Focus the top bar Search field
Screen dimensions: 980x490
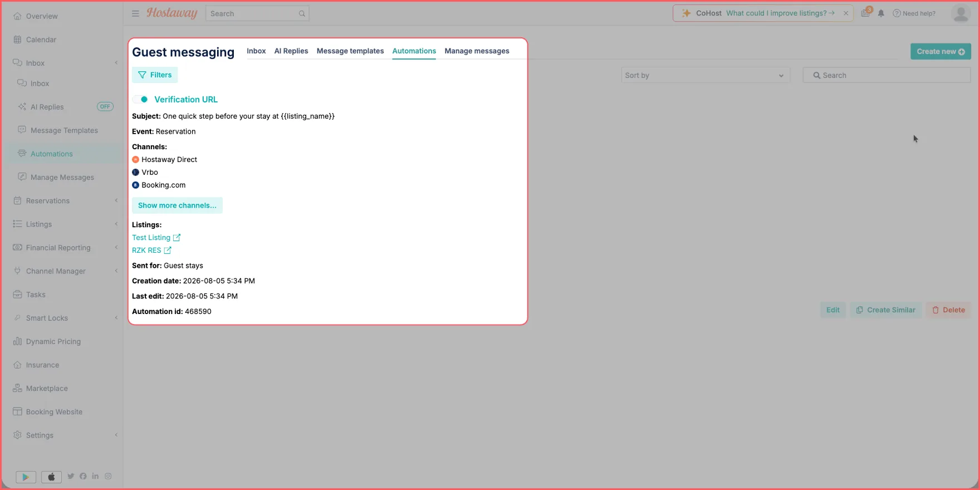[257, 13]
